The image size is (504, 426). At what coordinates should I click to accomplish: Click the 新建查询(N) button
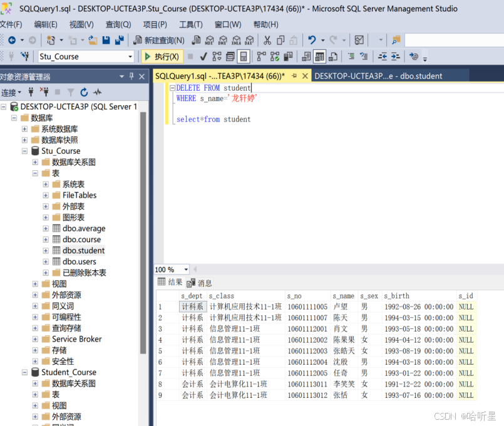160,40
